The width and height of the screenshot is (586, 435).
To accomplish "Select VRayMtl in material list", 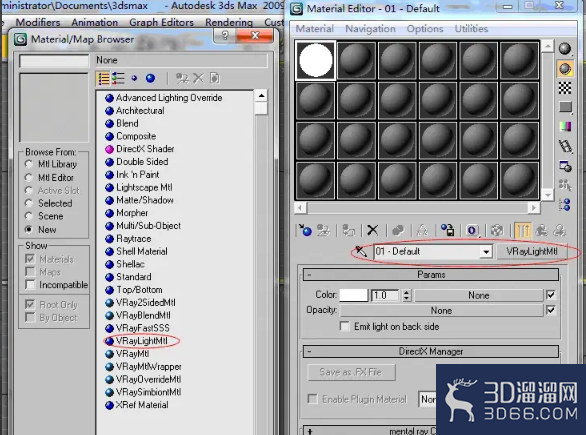I will coord(132,354).
